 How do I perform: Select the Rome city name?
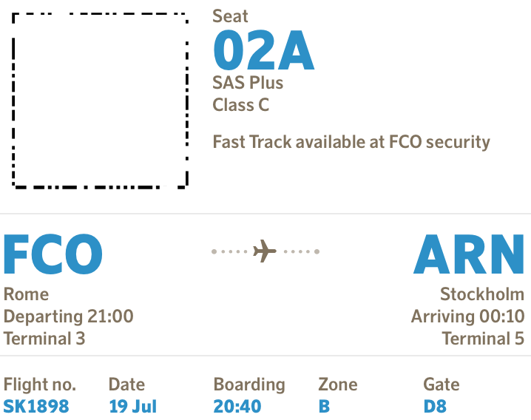(26, 294)
